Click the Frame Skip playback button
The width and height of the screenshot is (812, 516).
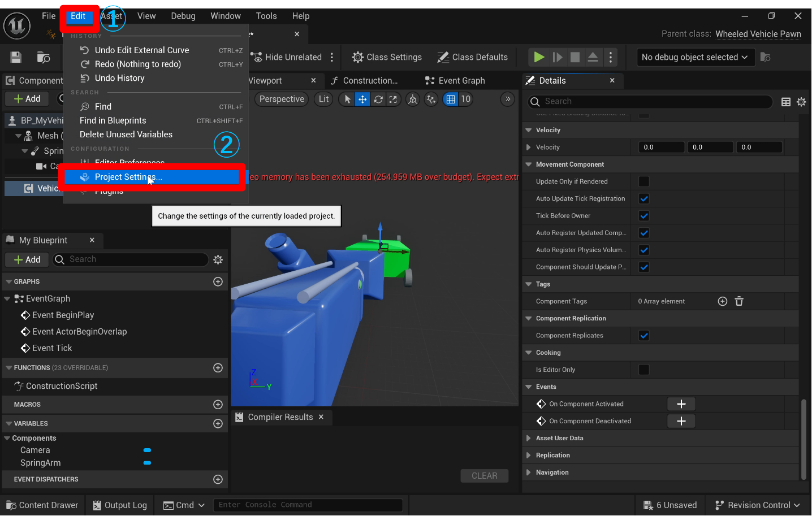(558, 57)
